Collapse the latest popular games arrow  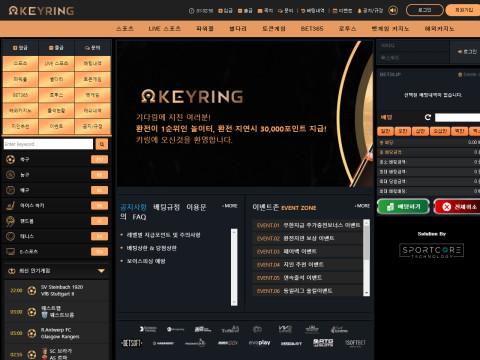pyautogui.click(x=101, y=271)
